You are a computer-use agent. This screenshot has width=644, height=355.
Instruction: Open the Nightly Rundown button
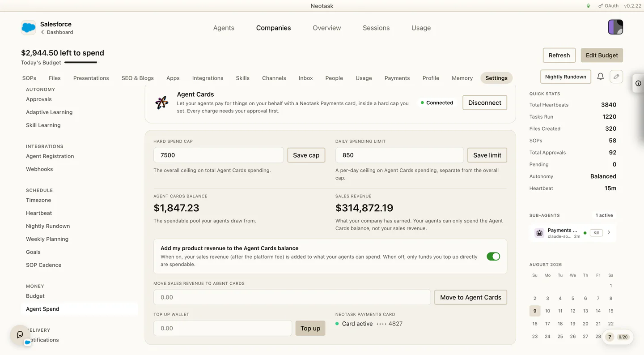coord(566,77)
